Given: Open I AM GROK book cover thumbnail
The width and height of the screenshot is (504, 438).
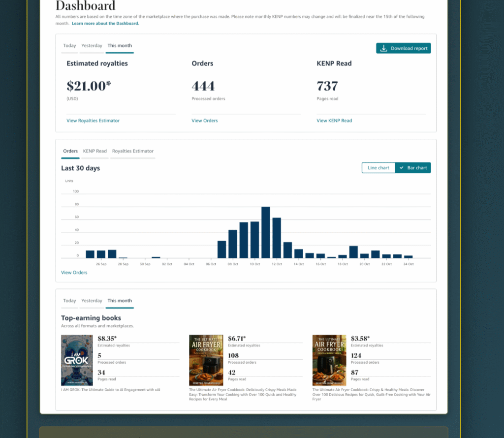Looking at the screenshot, I should pyautogui.click(x=77, y=360).
